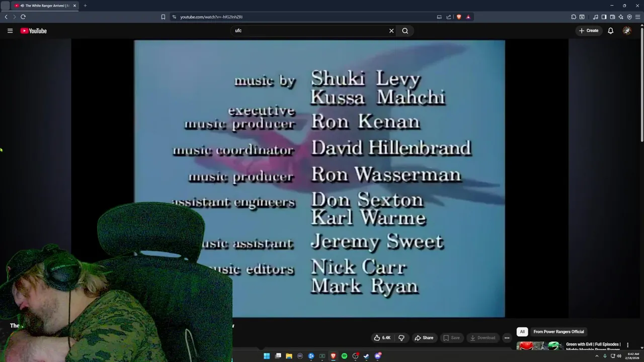Like the video with thumbs up
644x362 pixels.
point(382,338)
